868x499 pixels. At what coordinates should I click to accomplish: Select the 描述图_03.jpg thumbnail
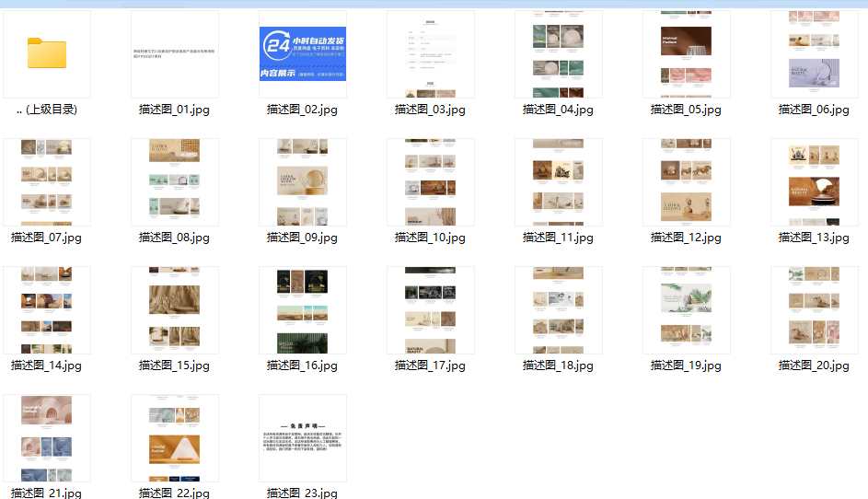coord(430,54)
